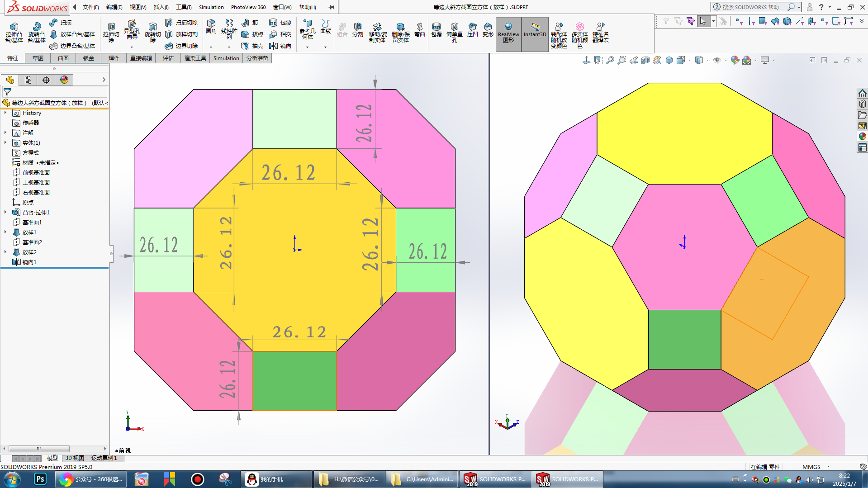This screenshot has height=488, width=868.
Task: Expand the 凸台-拉伸1 feature node
Action: (x=5, y=212)
